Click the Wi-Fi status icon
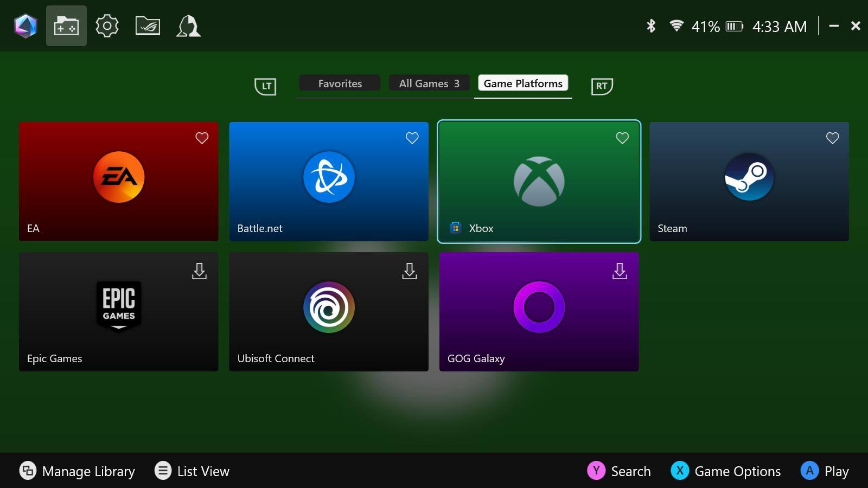868x488 pixels. (x=676, y=26)
